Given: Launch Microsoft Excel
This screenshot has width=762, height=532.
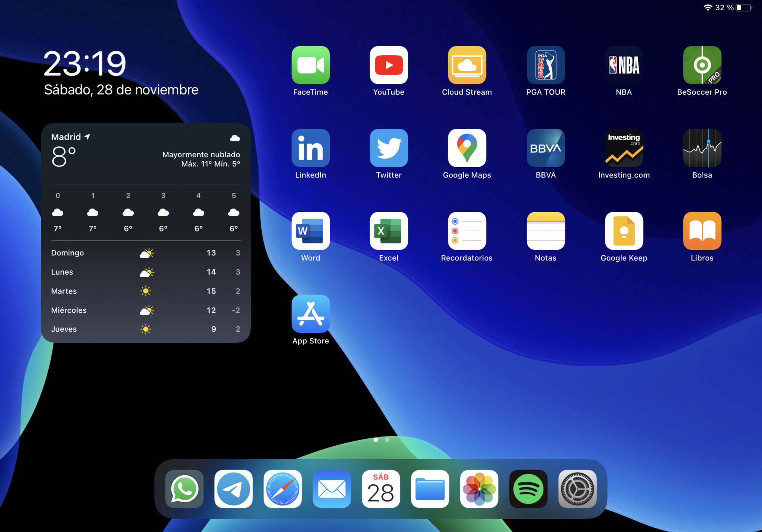Looking at the screenshot, I should click(389, 231).
